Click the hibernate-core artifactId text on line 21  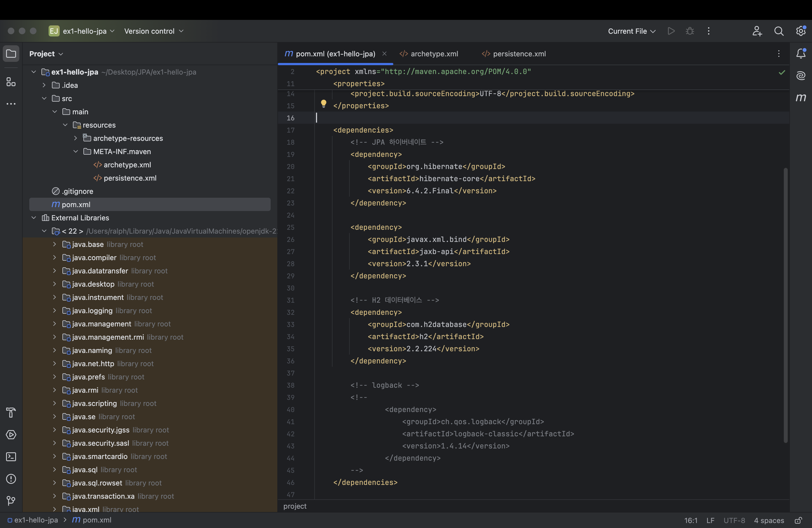tap(449, 179)
